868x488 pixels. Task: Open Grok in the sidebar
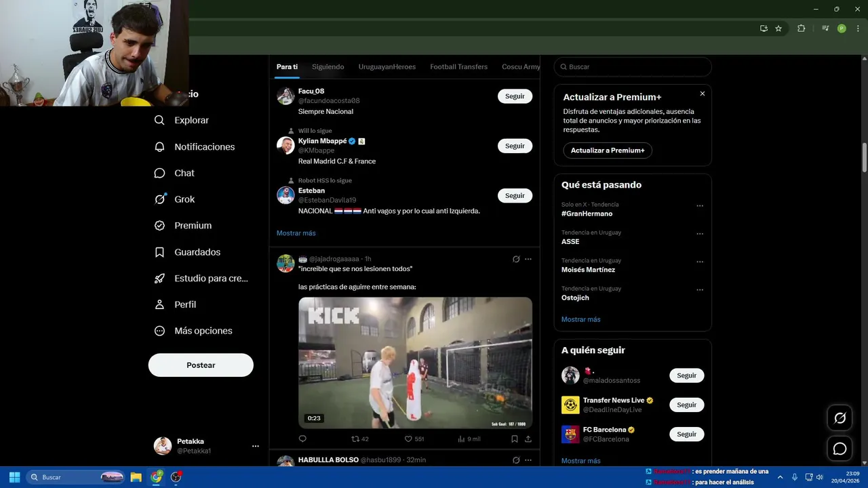click(x=174, y=199)
